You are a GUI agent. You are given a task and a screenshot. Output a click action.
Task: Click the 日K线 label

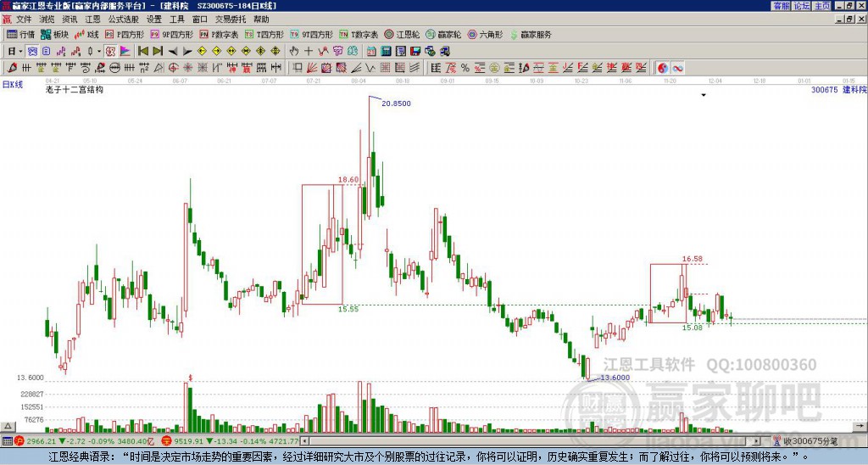click(13, 85)
